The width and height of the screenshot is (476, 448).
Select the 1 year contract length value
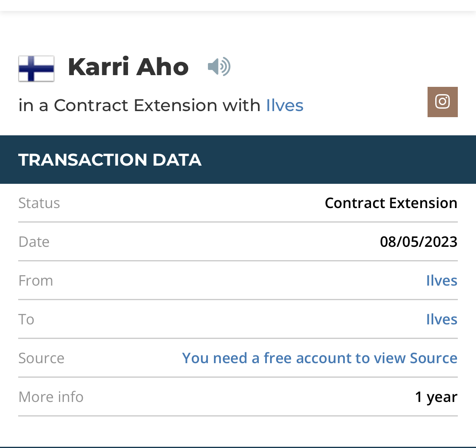436,397
